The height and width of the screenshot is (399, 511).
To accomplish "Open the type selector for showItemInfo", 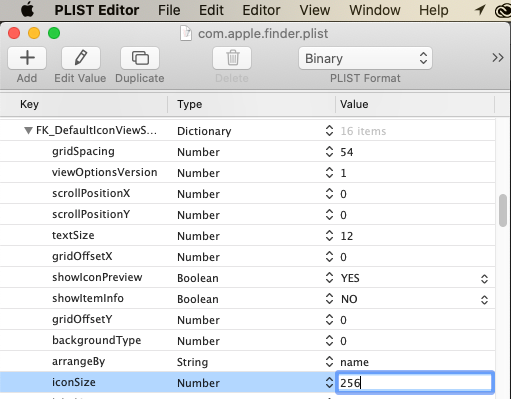I will [329, 299].
